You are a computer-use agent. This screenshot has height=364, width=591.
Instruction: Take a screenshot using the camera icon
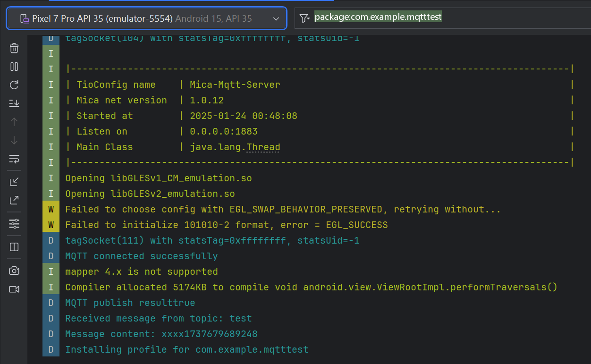[x=14, y=271]
